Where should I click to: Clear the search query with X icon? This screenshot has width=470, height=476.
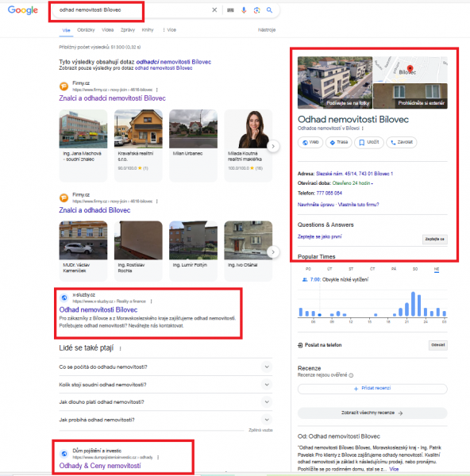click(214, 10)
